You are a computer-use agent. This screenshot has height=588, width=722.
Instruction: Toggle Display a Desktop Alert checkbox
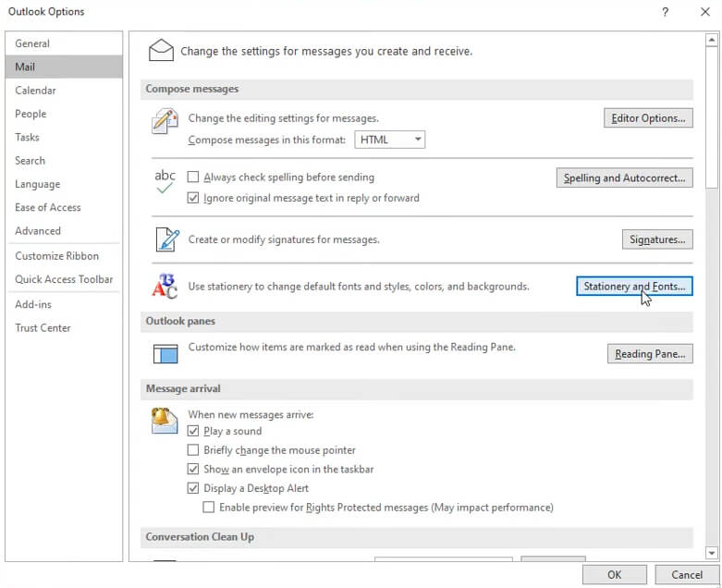pos(193,488)
